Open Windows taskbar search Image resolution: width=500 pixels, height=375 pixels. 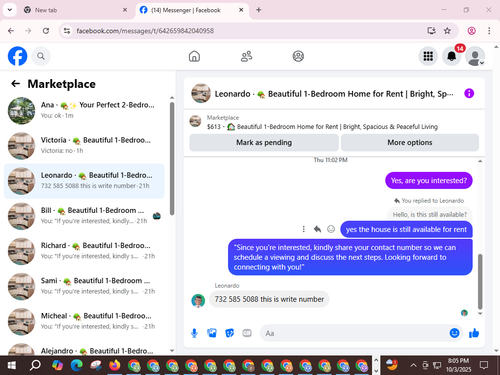click(35, 365)
